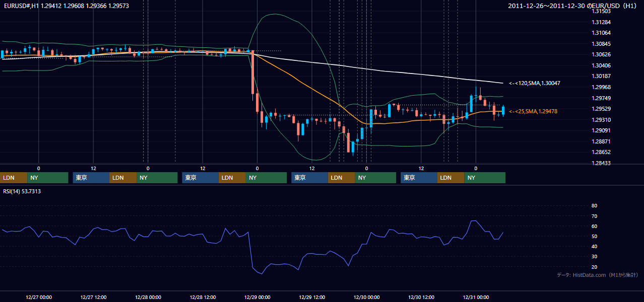This screenshot has width=644, height=302.
Task: Click the 1.29091 price axis label
Action: [601, 131]
